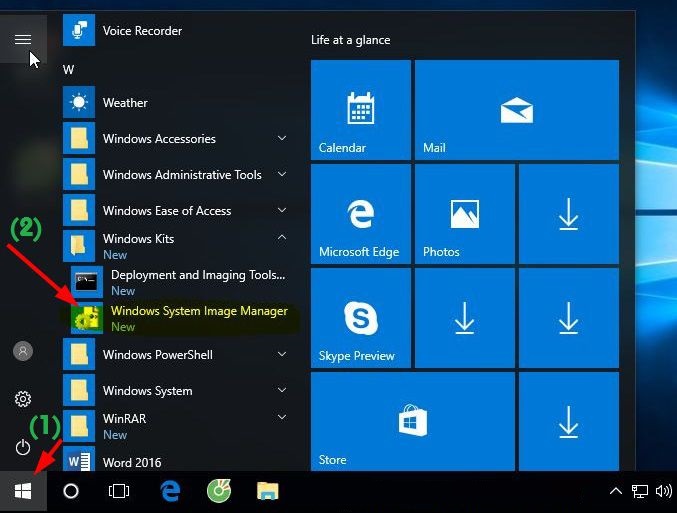This screenshot has height=513, width=677.
Task: Click the Windows PowerShell label
Action: coord(158,355)
